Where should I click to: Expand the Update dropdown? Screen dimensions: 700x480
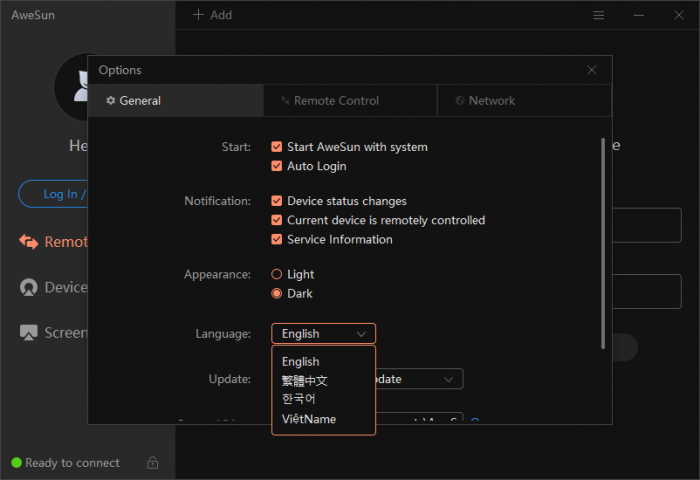pyautogui.click(x=448, y=379)
